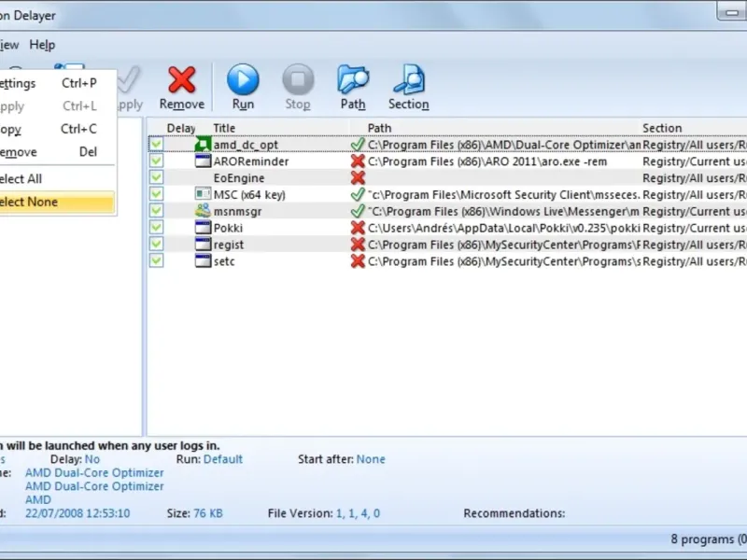Toggle the MSC (x64 key) checkbox

[156, 194]
